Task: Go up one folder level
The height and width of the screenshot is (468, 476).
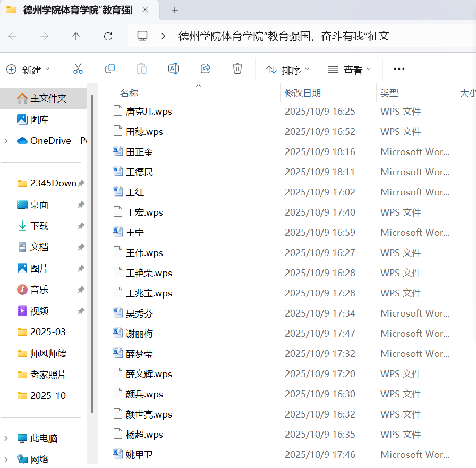Action: coord(76,36)
